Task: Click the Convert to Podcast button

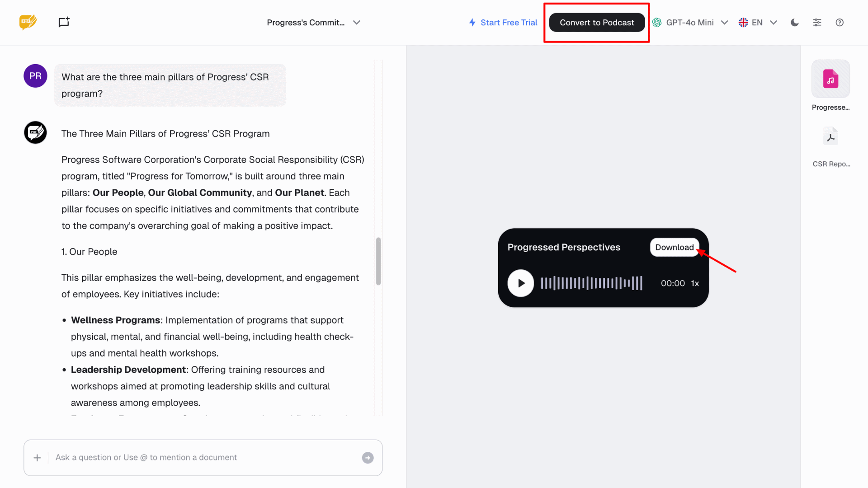Action: pos(597,23)
